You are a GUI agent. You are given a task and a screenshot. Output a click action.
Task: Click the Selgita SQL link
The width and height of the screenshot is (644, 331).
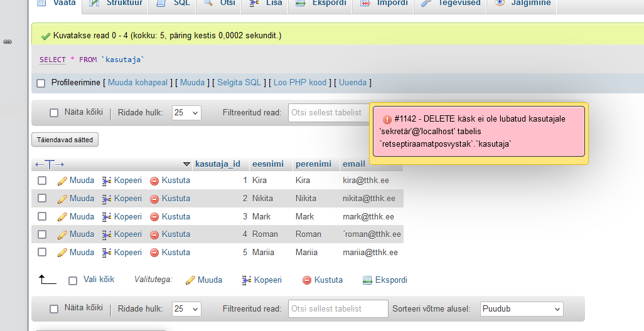click(x=239, y=83)
